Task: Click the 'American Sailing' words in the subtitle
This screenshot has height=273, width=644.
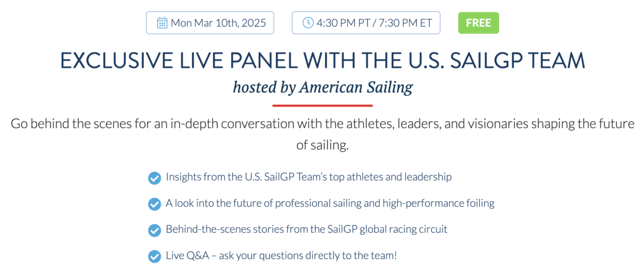Action: tap(356, 87)
